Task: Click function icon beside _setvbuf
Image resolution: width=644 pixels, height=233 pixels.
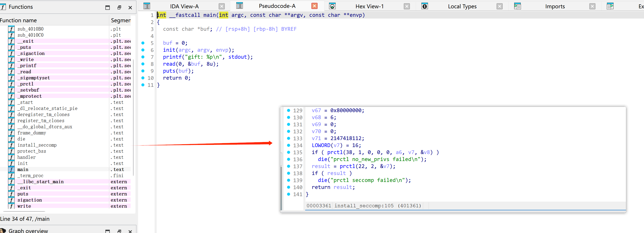Action: pyautogui.click(x=11, y=90)
